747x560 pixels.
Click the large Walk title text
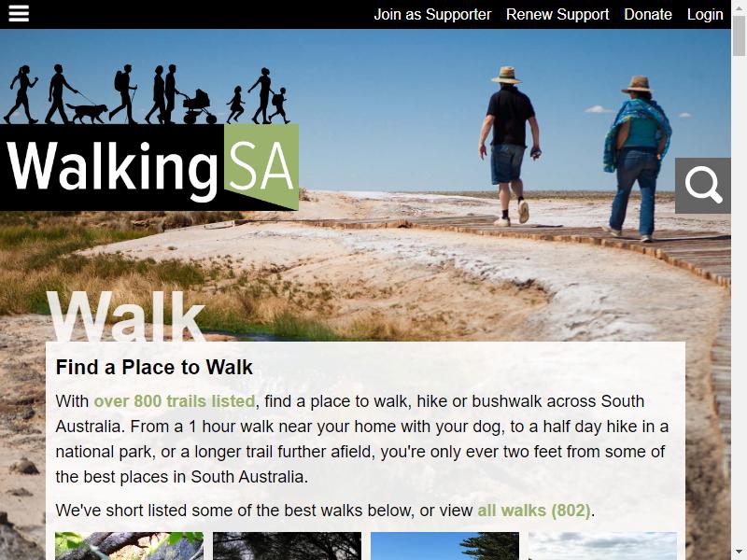tap(126, 316)
